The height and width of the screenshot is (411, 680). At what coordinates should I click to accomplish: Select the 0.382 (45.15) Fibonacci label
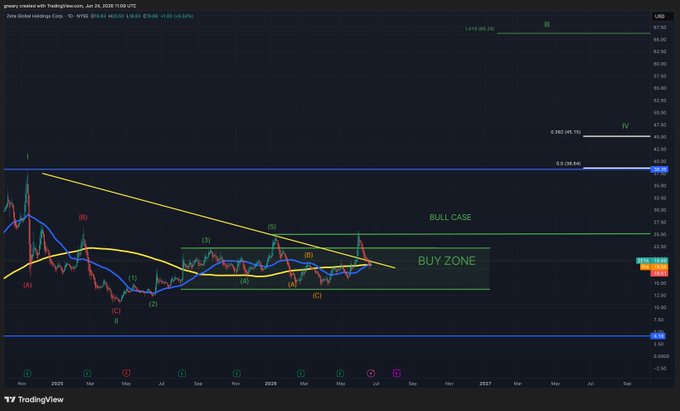(566, 132)
